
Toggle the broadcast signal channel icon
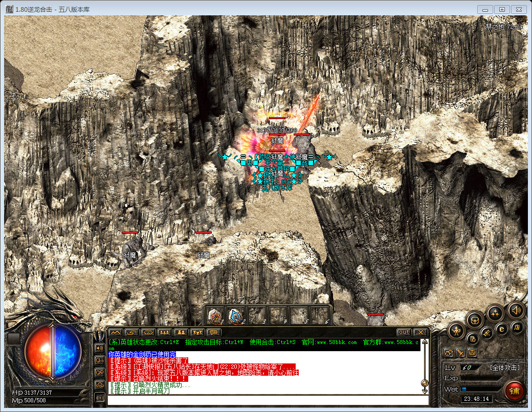click(x=100, y=397)
